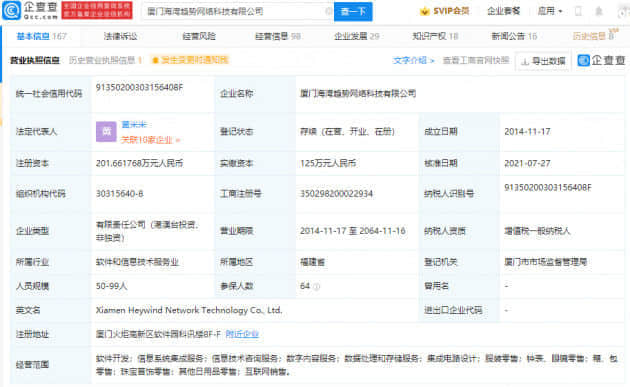Select English name Xiamen Heywind Network Technology
Viewport: 630px width, 387px height.
pos(189,310)
